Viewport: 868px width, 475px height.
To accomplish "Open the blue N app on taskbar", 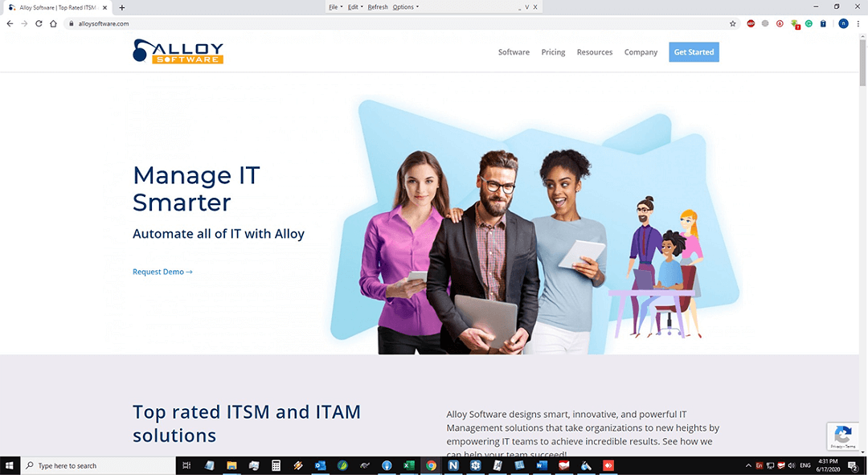I will [452, 465].
